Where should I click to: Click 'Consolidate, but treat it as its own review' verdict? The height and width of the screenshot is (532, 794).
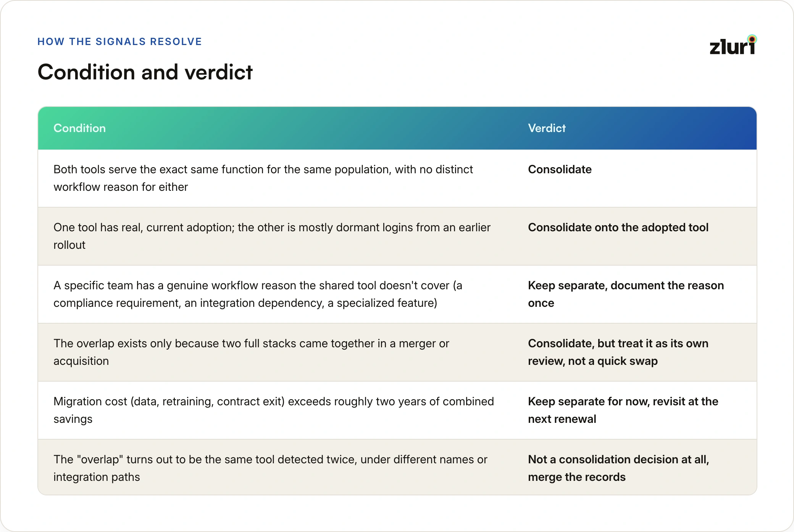(x=618, y=352)
